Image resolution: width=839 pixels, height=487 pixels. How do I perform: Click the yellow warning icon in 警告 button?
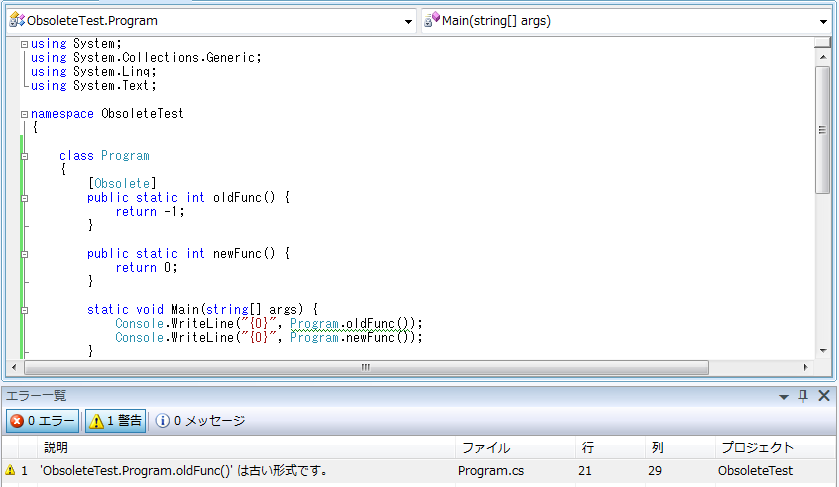point(96,422)
